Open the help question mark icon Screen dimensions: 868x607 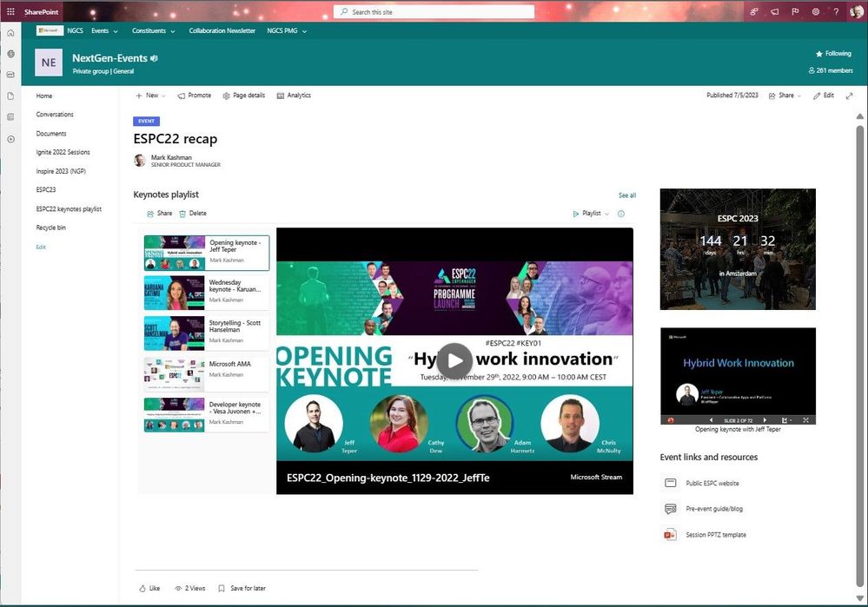(836, 11)
